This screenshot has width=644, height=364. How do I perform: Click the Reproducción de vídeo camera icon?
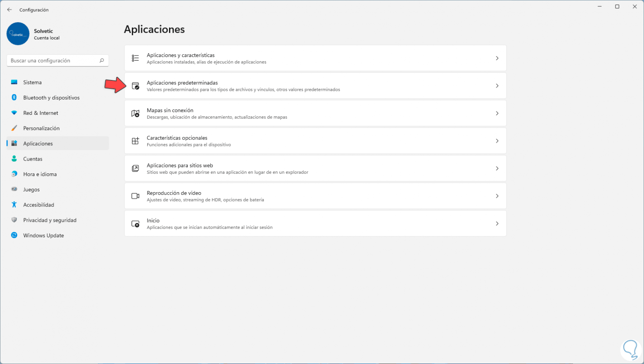coord(135,196)
